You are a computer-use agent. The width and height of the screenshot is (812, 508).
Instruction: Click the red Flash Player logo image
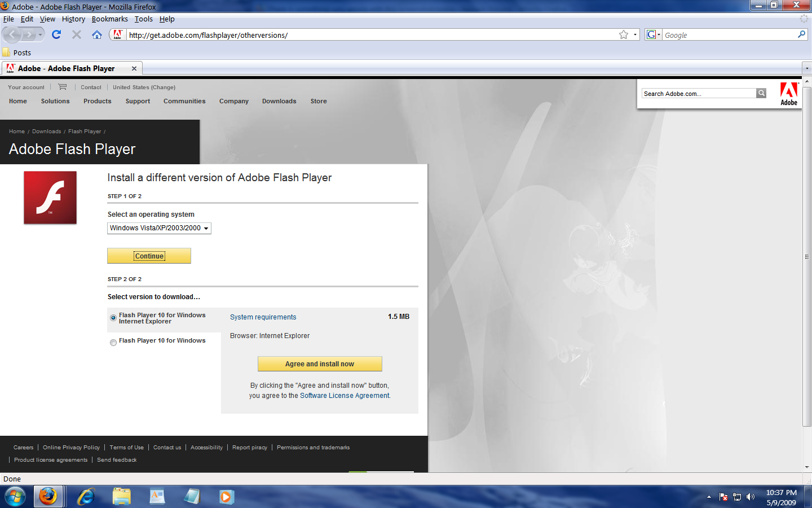point(50,198)
